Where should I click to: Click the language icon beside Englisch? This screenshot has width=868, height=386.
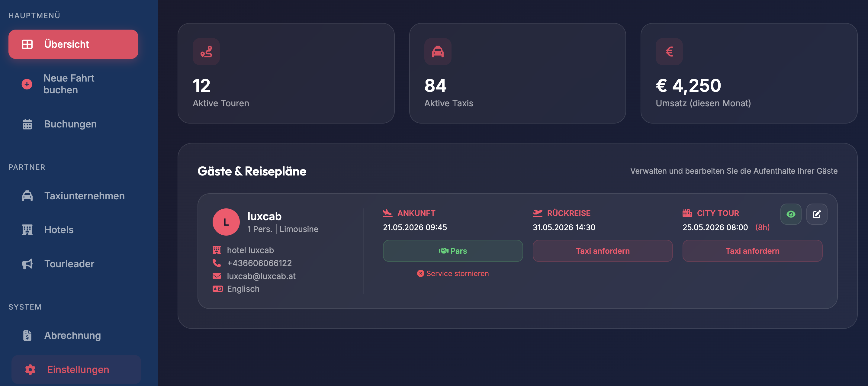218,289
